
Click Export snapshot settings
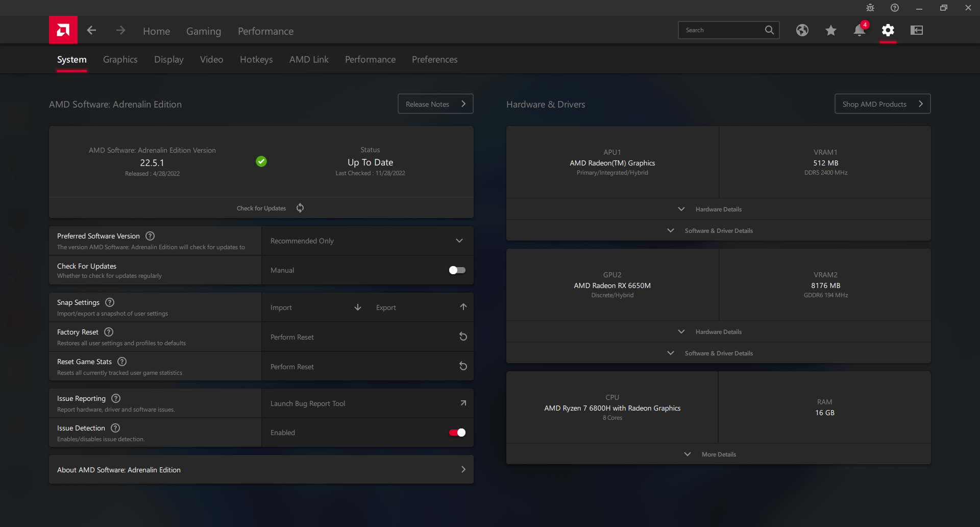(x=421, y=307)
